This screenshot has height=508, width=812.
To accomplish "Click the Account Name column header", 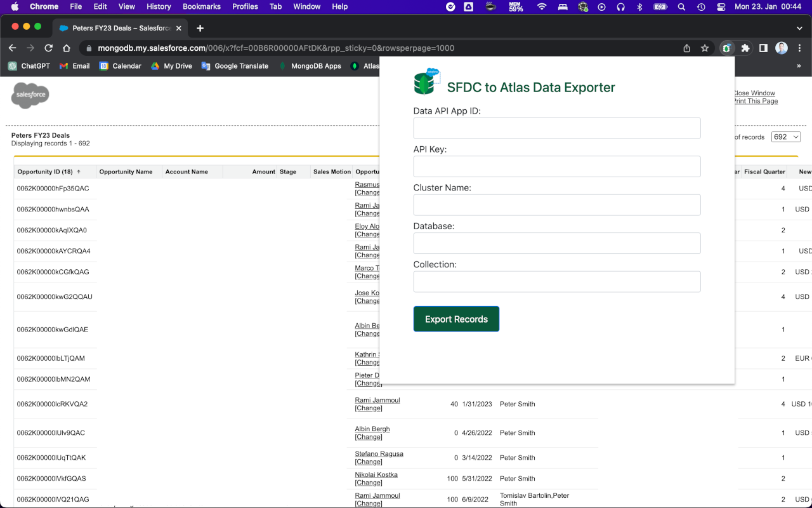I will [187, 172].
